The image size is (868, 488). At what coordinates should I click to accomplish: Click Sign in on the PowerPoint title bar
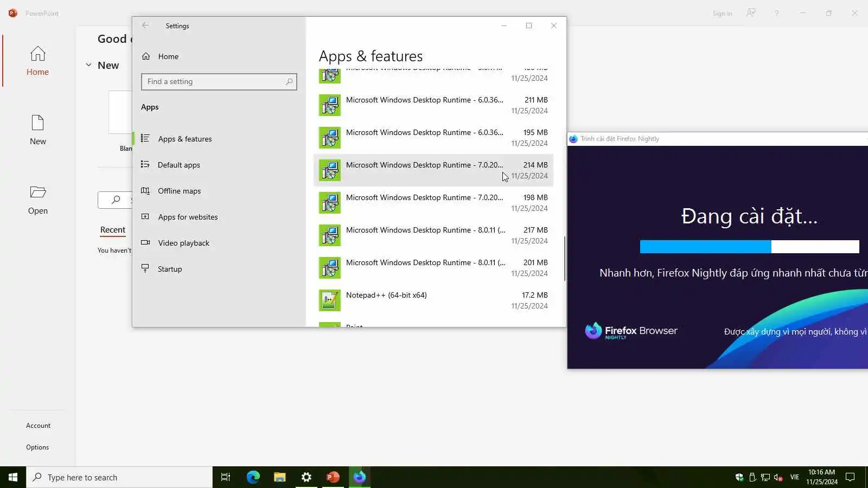[x=722, y=14]
